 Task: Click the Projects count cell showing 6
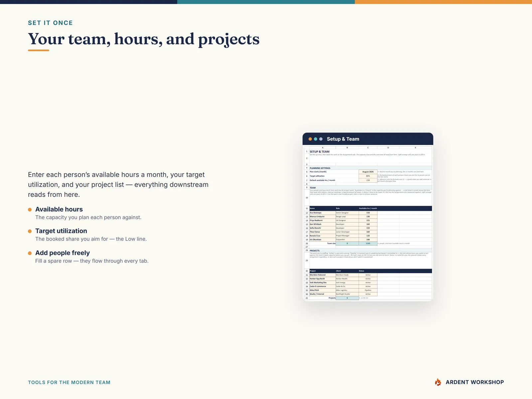[347, 298]
